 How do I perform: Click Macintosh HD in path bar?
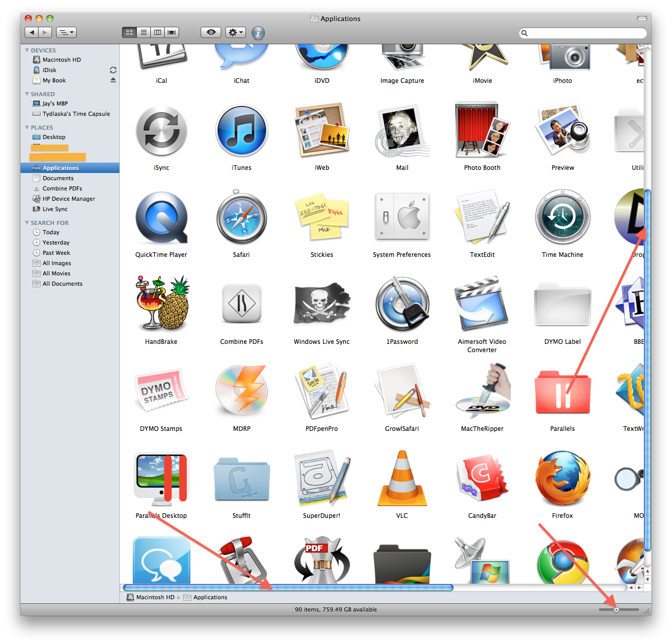pos(151,597)
